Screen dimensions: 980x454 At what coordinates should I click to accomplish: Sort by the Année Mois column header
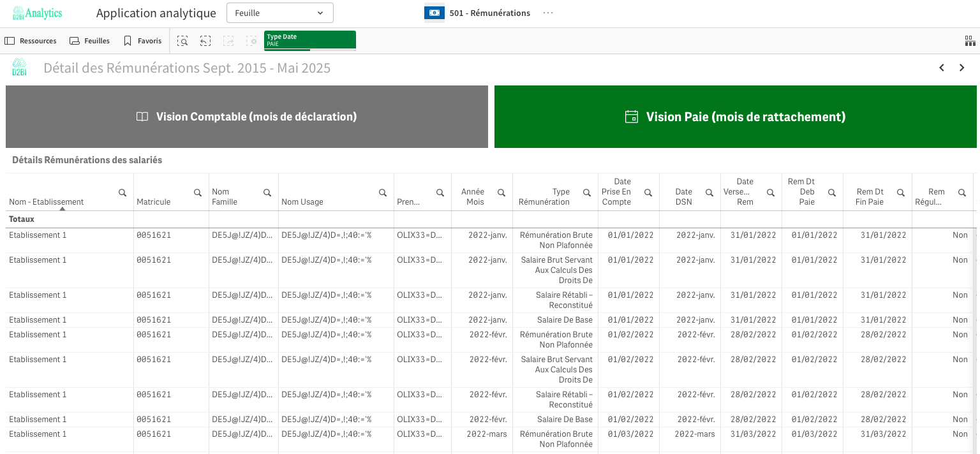(x=473, y=196)
